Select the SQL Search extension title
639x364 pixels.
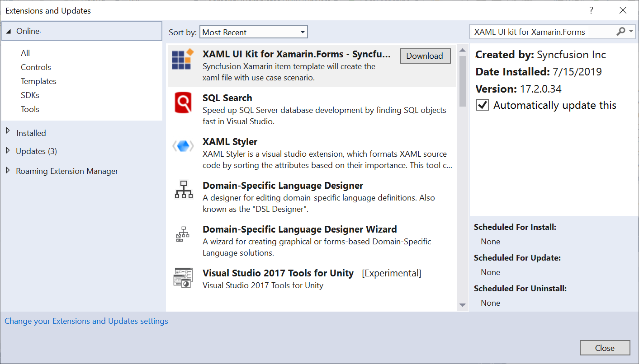pos(227,98)
